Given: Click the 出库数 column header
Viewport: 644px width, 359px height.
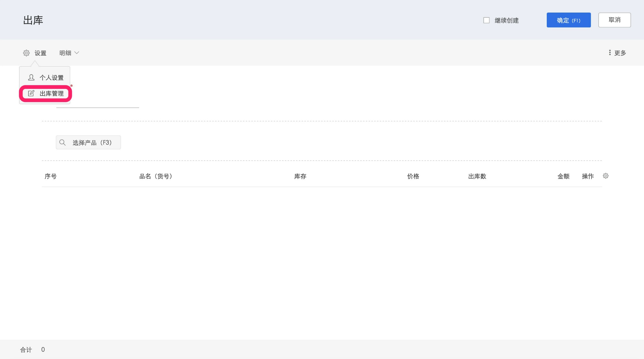Looking at the screenshot, I should [x=477, y=176].
